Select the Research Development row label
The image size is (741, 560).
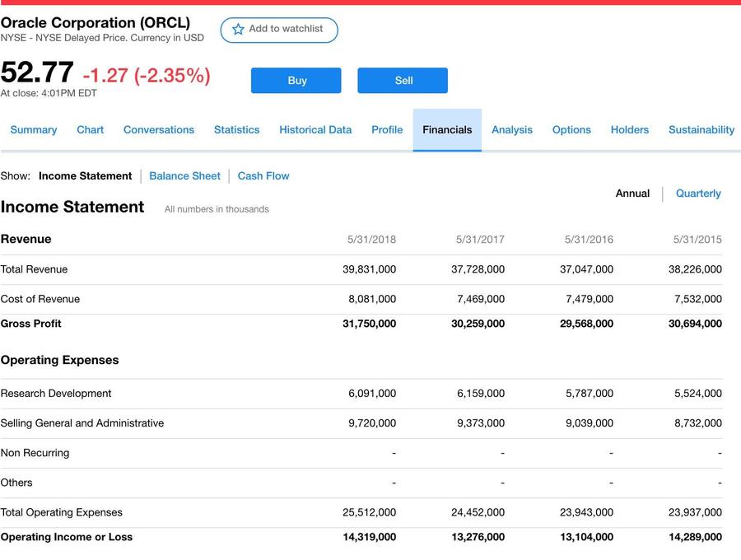click(x=56, y=394)
